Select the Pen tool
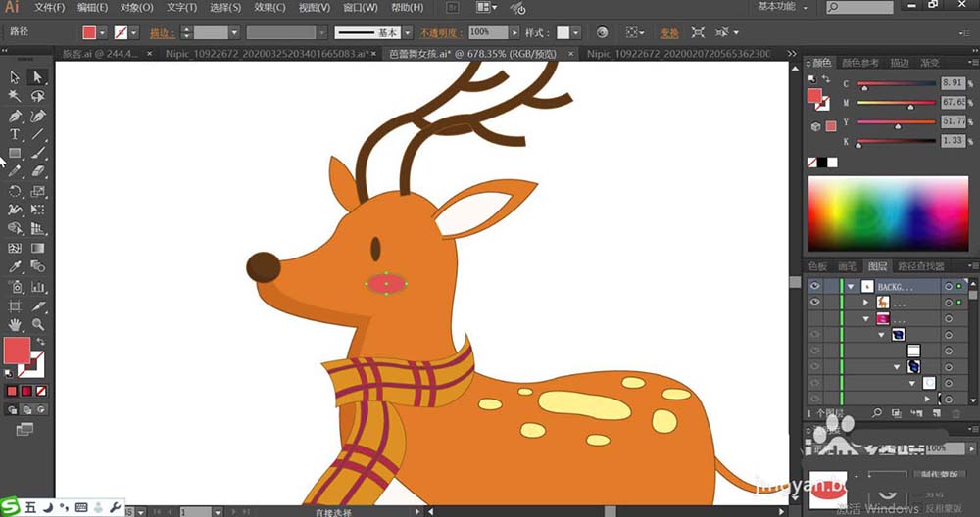Screen dimensions: 980x517 click(15, 116)
